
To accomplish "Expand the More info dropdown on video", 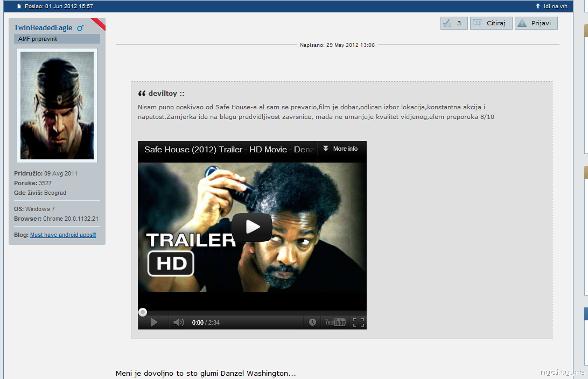I will pyautogui.click(x=340, y=149).
